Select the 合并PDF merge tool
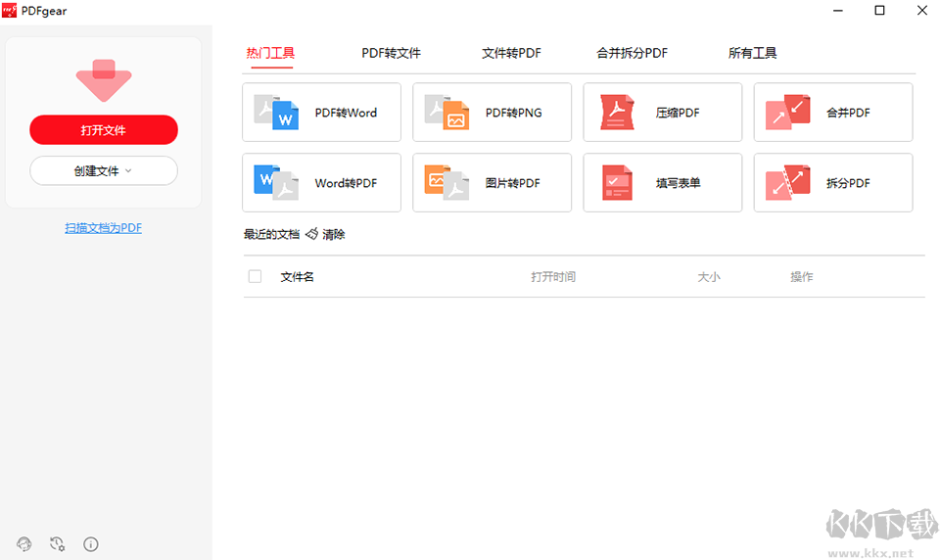 [x=832, y=113]
